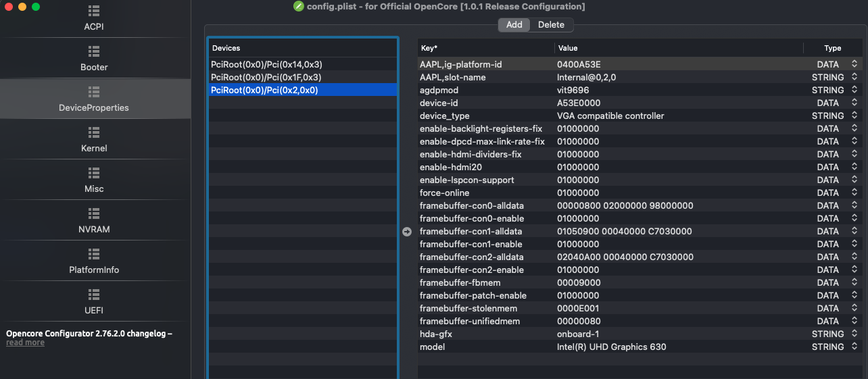Click the Add button
The image size is (868, 379).
(514, 25)
